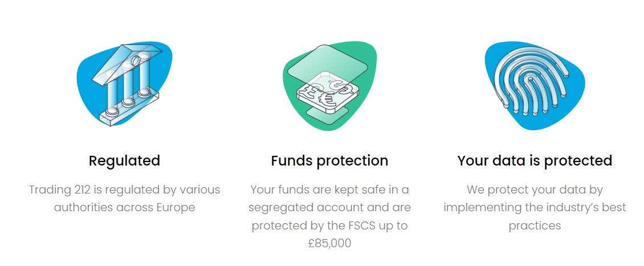Click "We protect your data by" line
Image resolution: width=644 pixels, height=266 pixels.
click(x=535, y=190)
